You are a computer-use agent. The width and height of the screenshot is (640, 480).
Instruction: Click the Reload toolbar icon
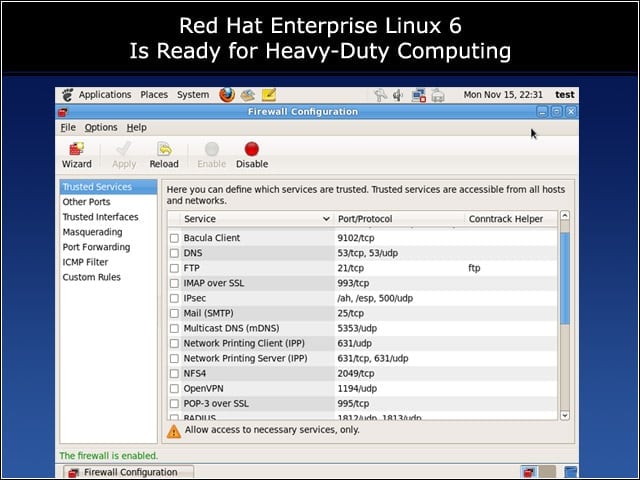[x=164, y=149]
